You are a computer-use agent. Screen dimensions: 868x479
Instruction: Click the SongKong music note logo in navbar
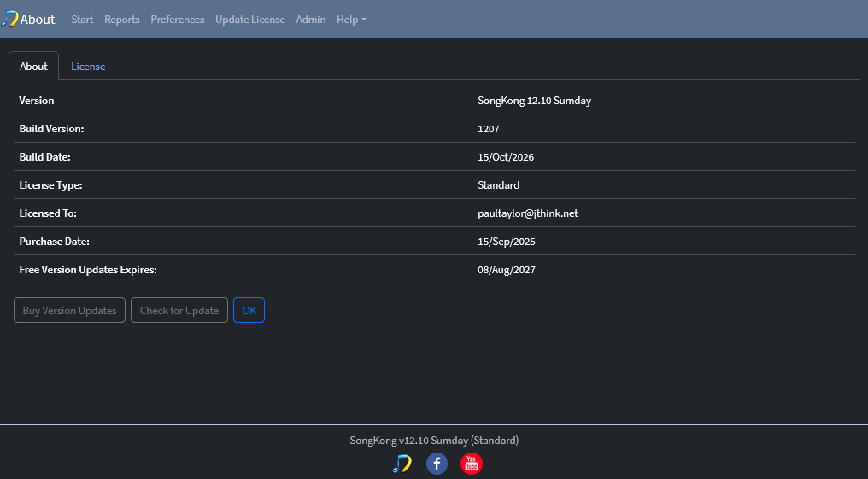(9, 20)
